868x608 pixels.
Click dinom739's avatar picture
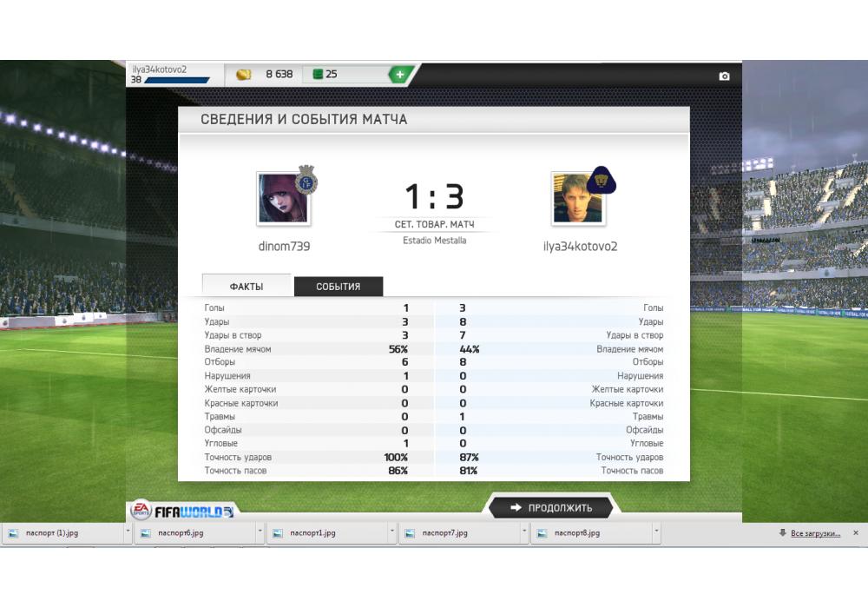click(283, 198)
